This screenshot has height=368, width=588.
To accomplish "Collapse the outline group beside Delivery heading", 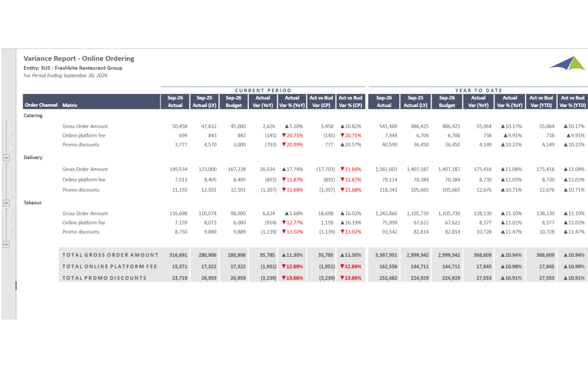I will tap(6, 158).
